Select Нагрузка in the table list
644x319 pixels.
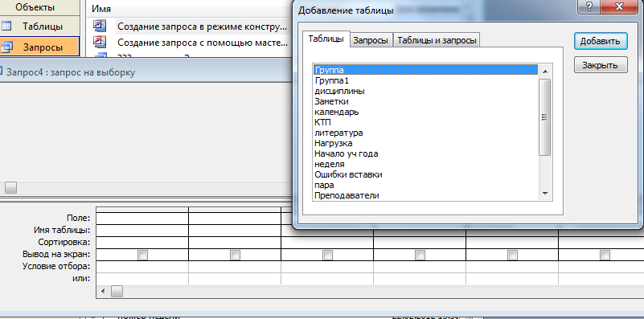tap(425, 143)
